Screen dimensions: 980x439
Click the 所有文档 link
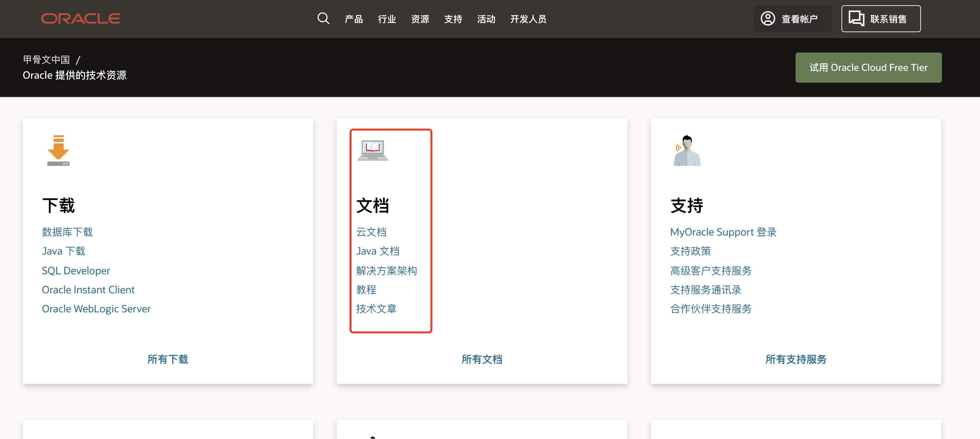click(x=481, y=359)
